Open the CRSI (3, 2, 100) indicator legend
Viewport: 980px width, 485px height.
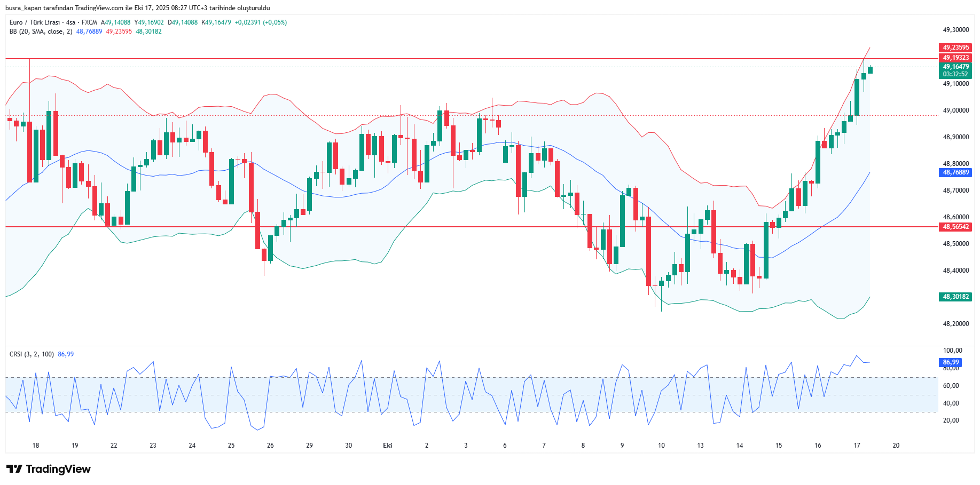point(32,354)
